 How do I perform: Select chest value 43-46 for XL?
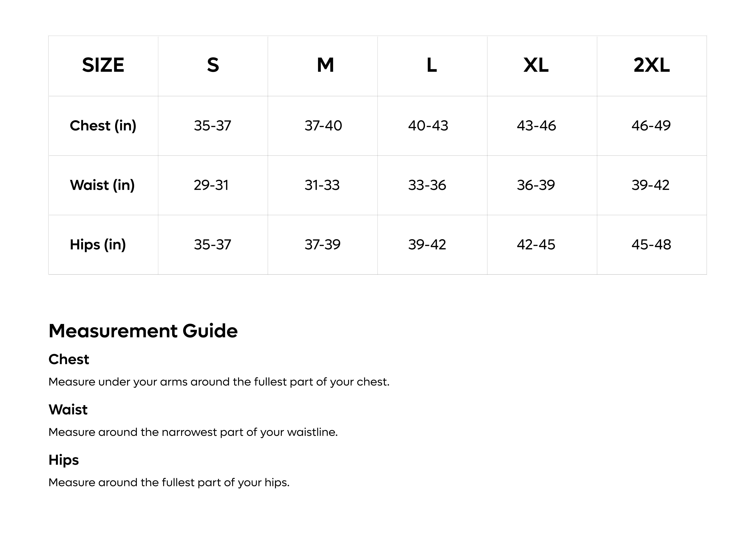coord(536,126)
